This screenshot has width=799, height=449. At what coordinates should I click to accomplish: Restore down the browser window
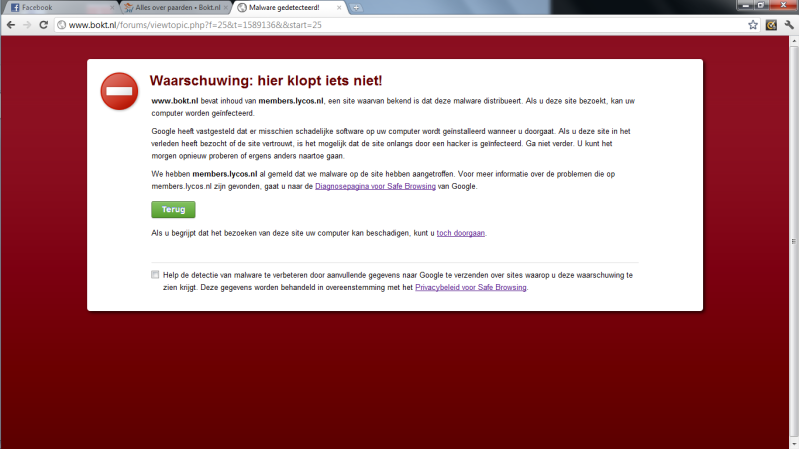760,5
